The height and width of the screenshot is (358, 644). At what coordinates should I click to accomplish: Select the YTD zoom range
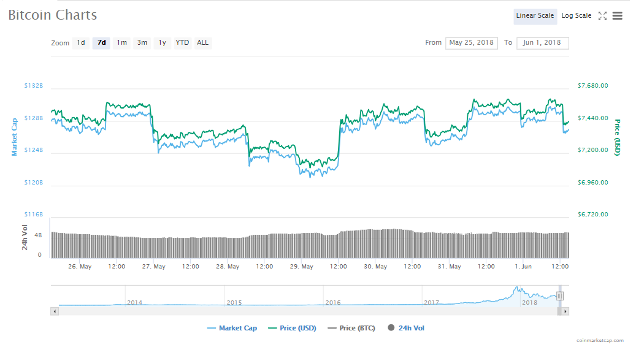point(182,42)
